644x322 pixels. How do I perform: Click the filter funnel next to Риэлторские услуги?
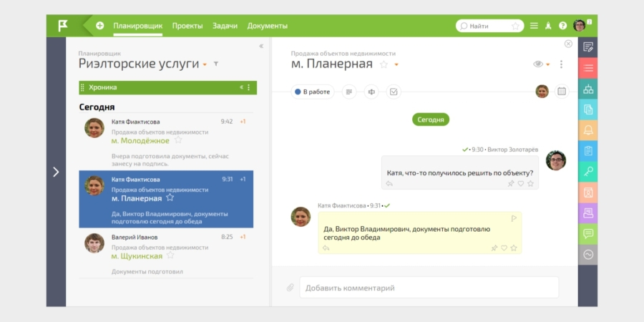[x=216, y=64]
